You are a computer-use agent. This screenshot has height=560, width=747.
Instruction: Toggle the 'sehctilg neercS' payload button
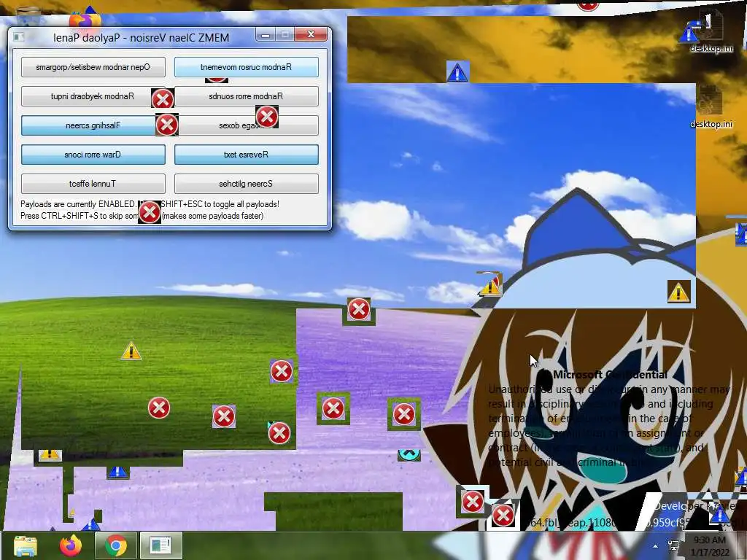[247, 184]
